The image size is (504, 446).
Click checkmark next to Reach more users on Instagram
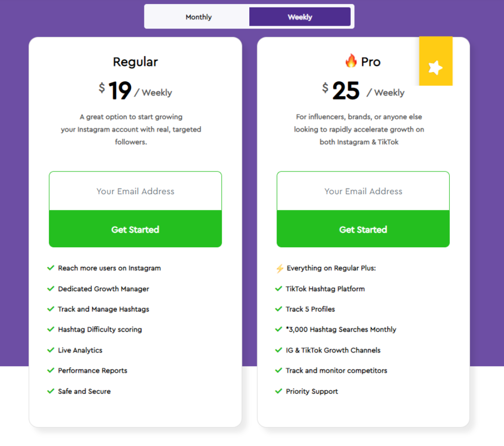(x=51, y=268)
